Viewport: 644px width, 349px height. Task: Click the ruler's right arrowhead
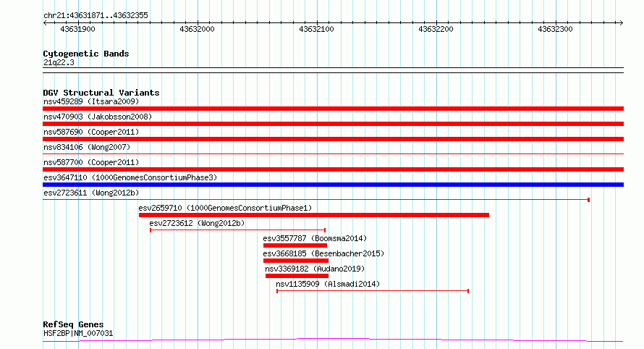(622, 22)
